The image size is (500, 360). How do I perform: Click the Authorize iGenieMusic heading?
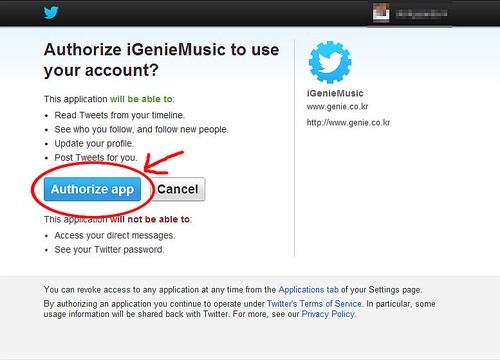pyautogui.click(x=161, y=60)
